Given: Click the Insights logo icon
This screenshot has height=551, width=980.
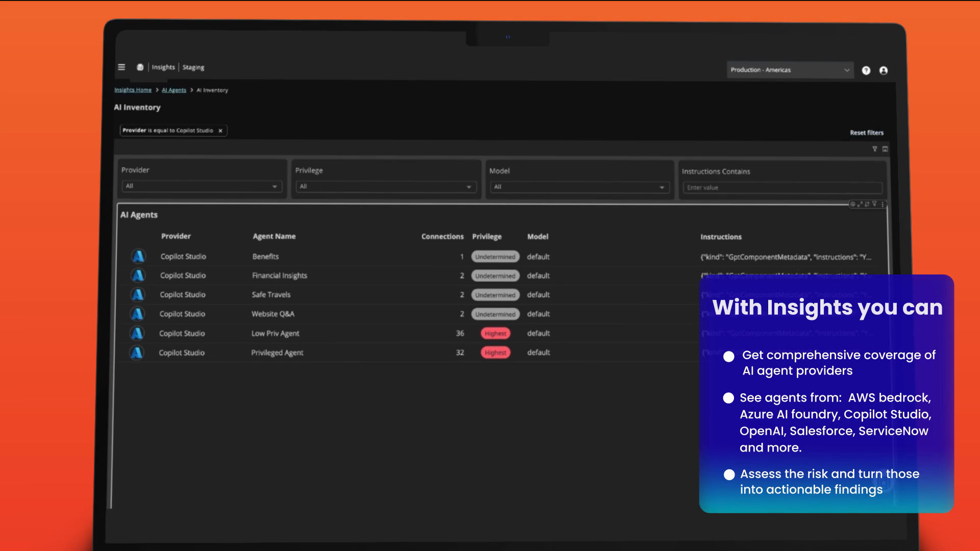Looking at the screenshot, I should [140, 67].
